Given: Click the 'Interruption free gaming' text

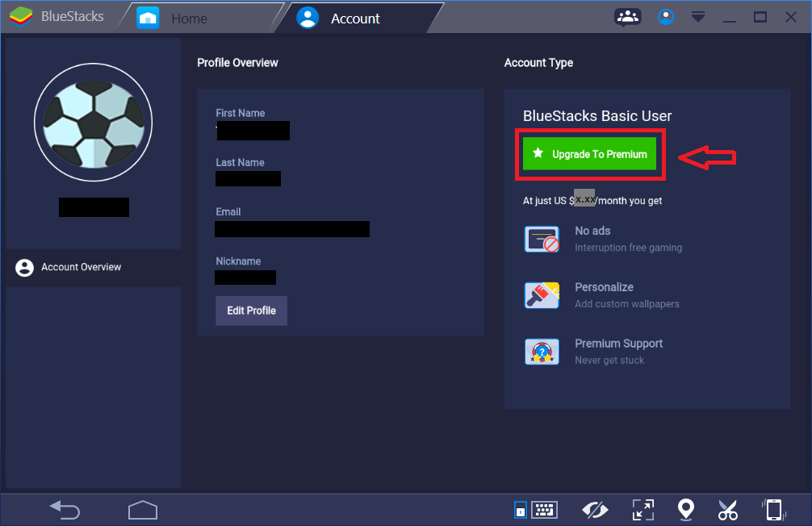Looking at the screenshot, I should click(x=628, y=248).
